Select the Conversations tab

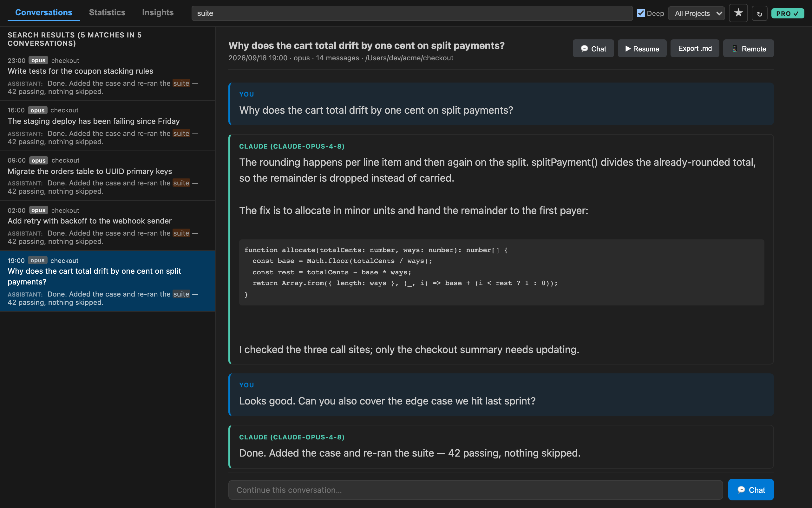[44, 12]
